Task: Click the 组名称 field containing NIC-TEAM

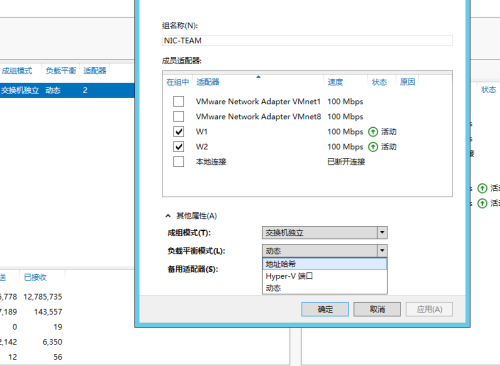Action: click(307, 41)
